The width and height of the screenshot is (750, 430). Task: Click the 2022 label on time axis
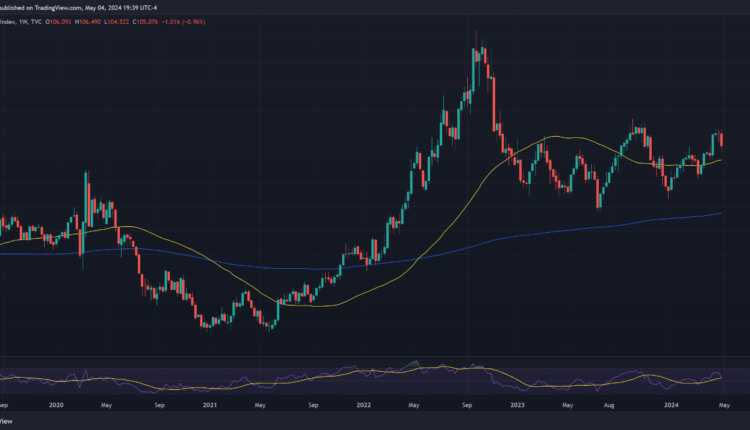(x=362, y=406)
